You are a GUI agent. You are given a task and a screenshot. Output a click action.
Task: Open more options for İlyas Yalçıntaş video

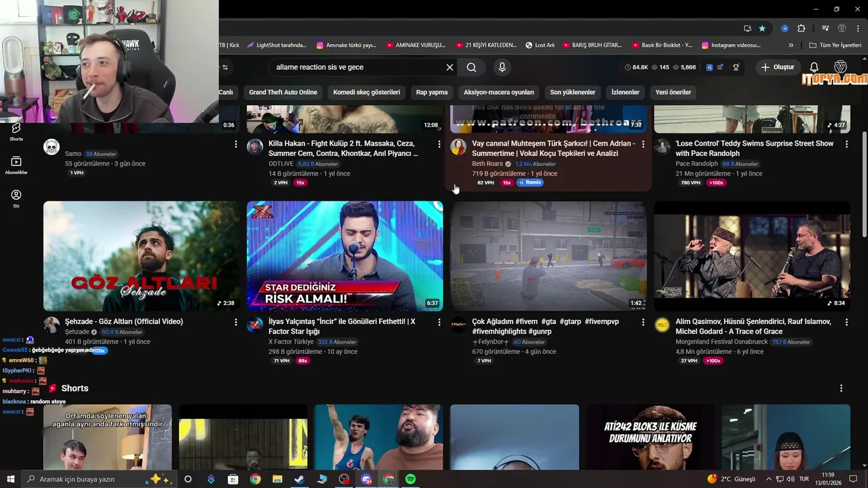pyautogui.click(x=439, y=323)
